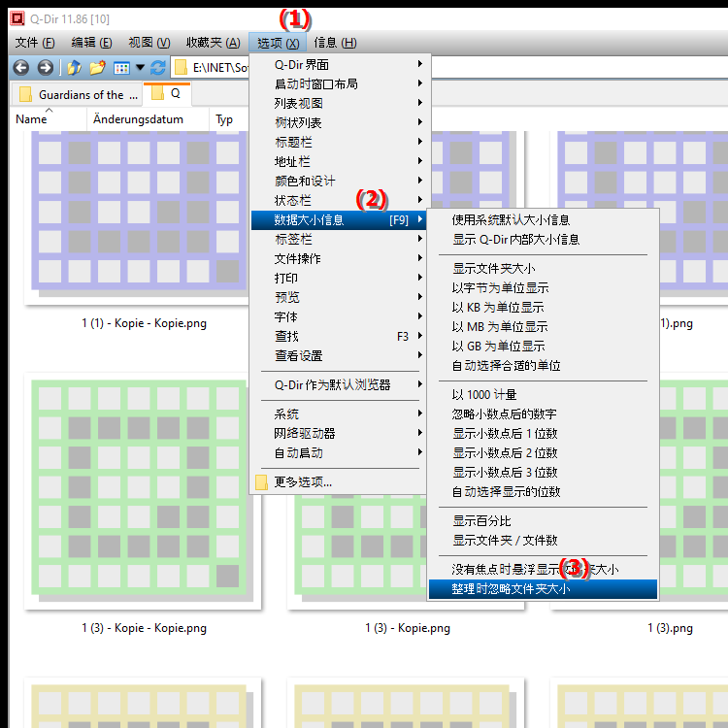Viewport: 728px width, 728px height.
Task: Open the 网络驱动器 submenu
Action: (339, 433)
